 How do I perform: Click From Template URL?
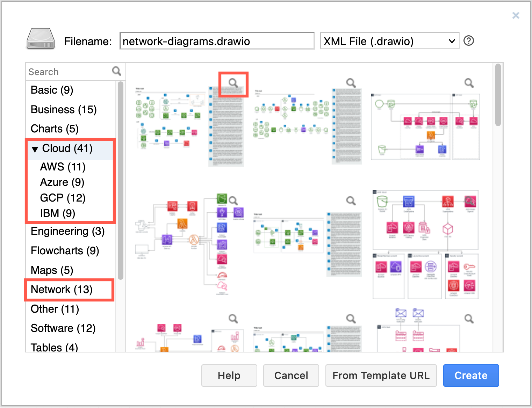tap(381, 376)
